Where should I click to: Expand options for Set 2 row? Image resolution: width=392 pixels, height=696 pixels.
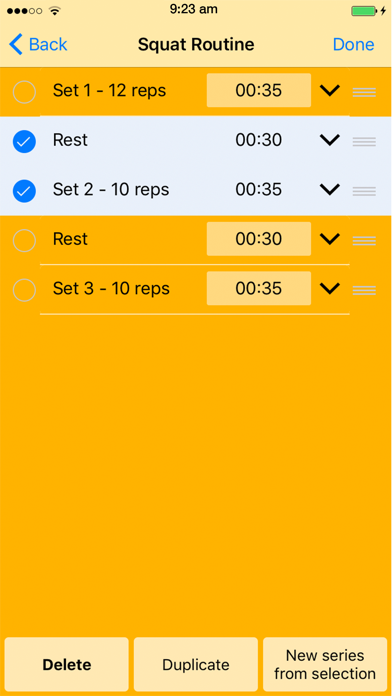click(330, 190)
